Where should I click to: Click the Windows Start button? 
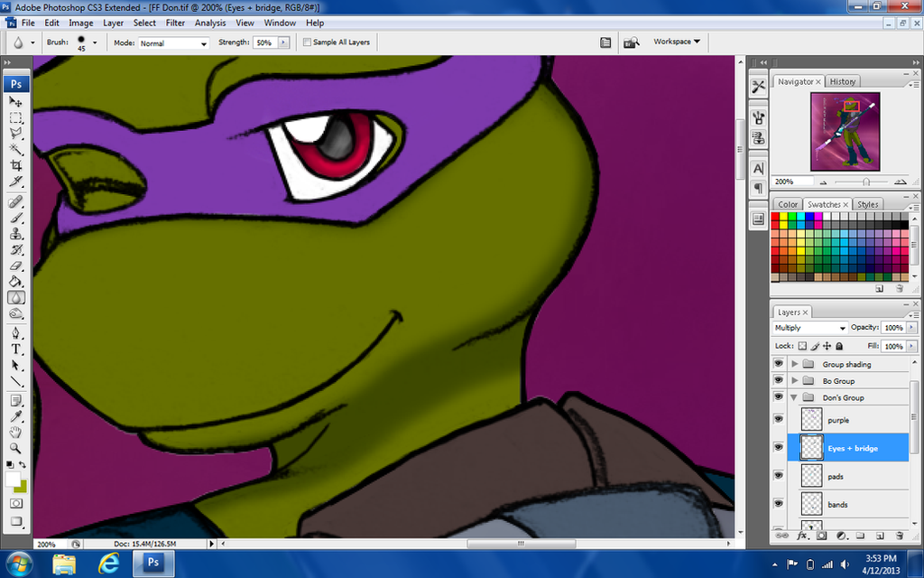(x=20, y=564)
